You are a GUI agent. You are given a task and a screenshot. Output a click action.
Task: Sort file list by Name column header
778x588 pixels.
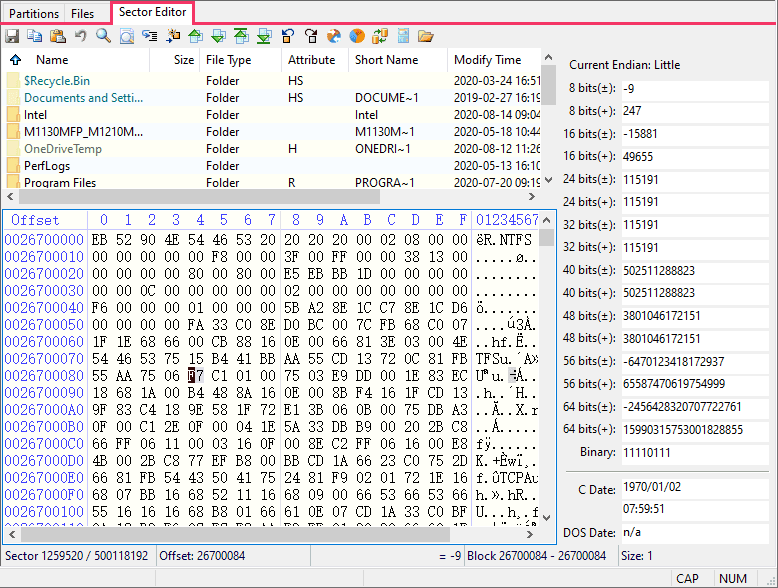pos(52,60)
